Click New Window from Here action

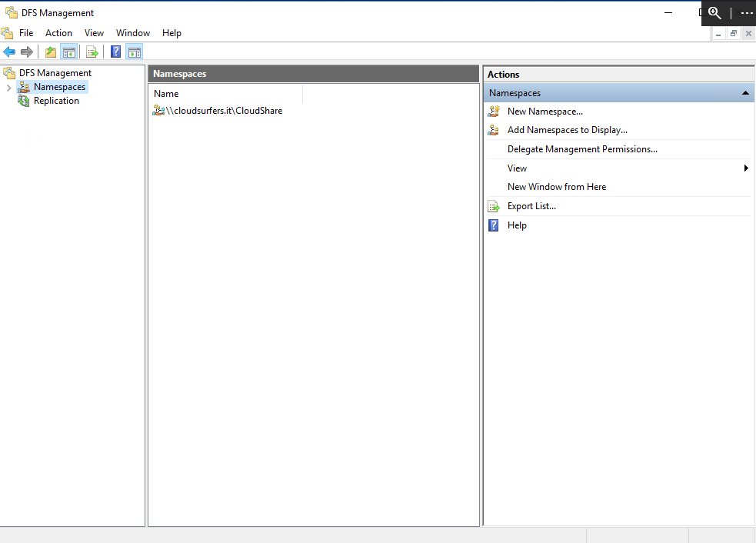click(556, 187)
